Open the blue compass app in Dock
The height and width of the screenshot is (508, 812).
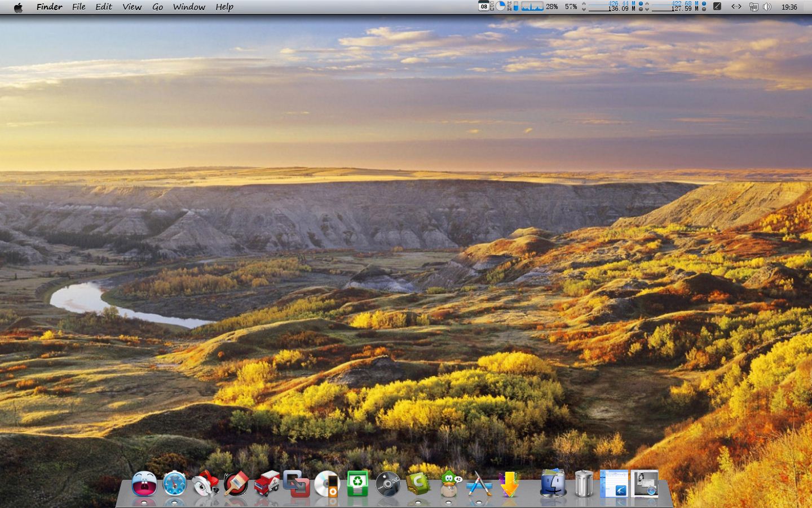tap(175, 484)
